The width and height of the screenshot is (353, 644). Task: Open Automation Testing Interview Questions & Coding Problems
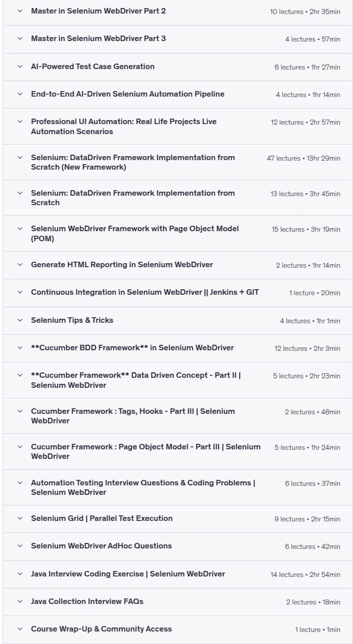click(x=143, y=487)
